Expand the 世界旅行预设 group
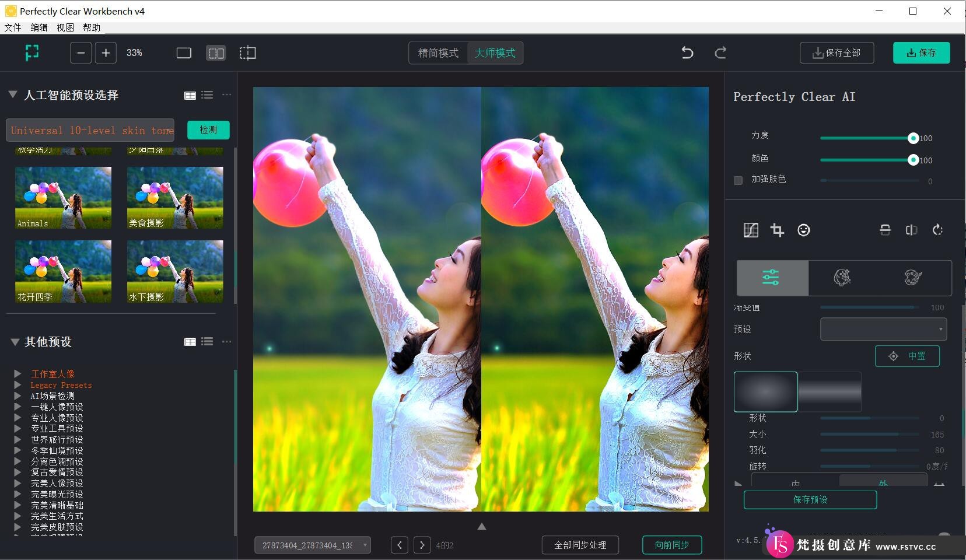Viewport: 966px width, 560px height. [x=18, y=439]
